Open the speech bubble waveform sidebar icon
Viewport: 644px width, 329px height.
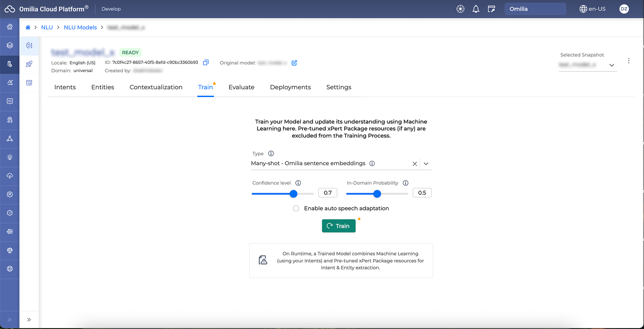[x=9, y=101]
